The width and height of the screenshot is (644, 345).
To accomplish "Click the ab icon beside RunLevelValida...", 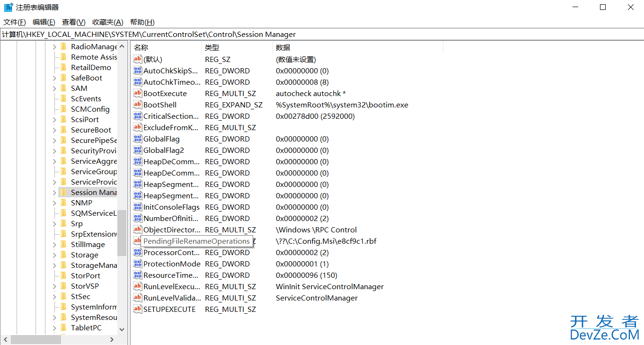I will 138,298.
